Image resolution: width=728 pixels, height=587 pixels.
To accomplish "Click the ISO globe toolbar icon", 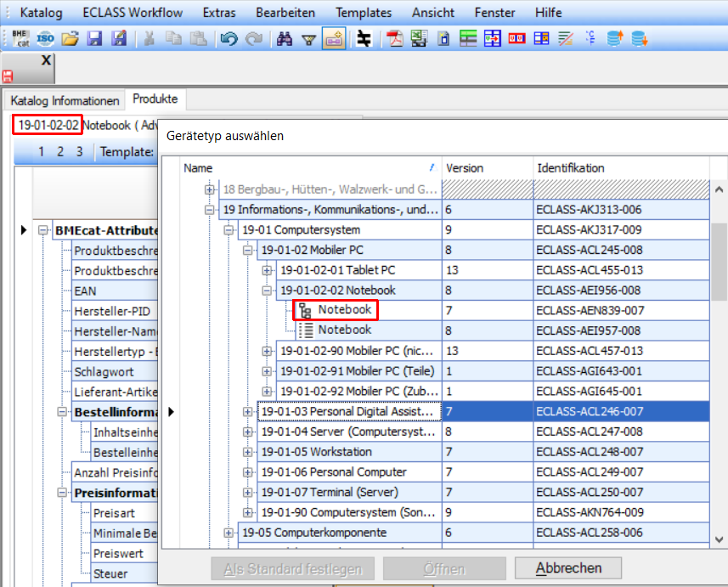I will (46, 39).
